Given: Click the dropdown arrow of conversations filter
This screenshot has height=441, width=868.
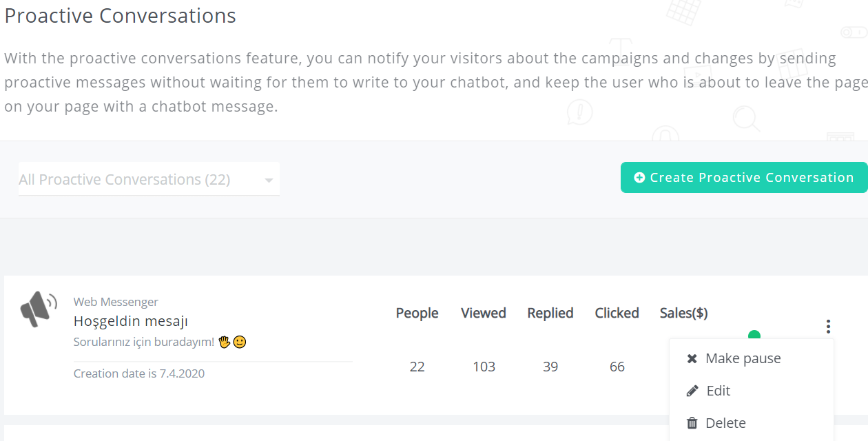Looking at the screenshot, I should pyautogui.click(x=269, y=181).
